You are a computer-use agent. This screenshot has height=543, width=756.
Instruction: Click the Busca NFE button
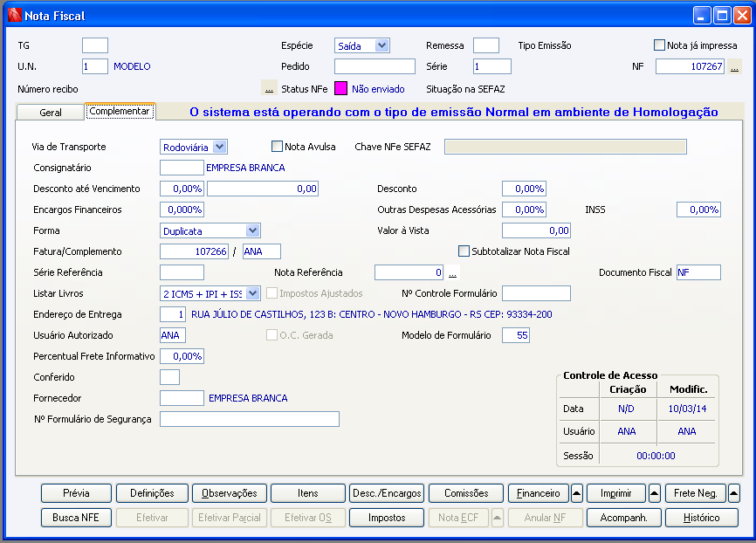coord(76,518)
